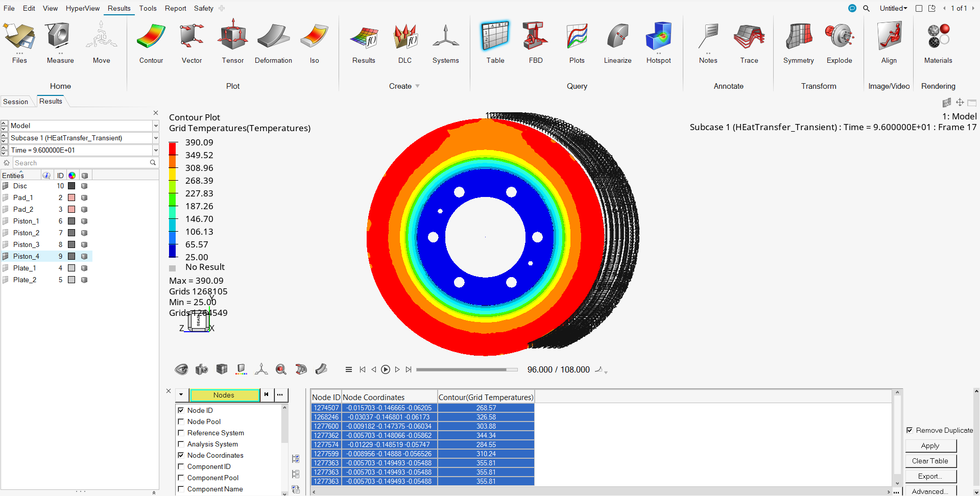Click the Clear Table button
Screen dimensions: 980x496
tap(930, 461)
